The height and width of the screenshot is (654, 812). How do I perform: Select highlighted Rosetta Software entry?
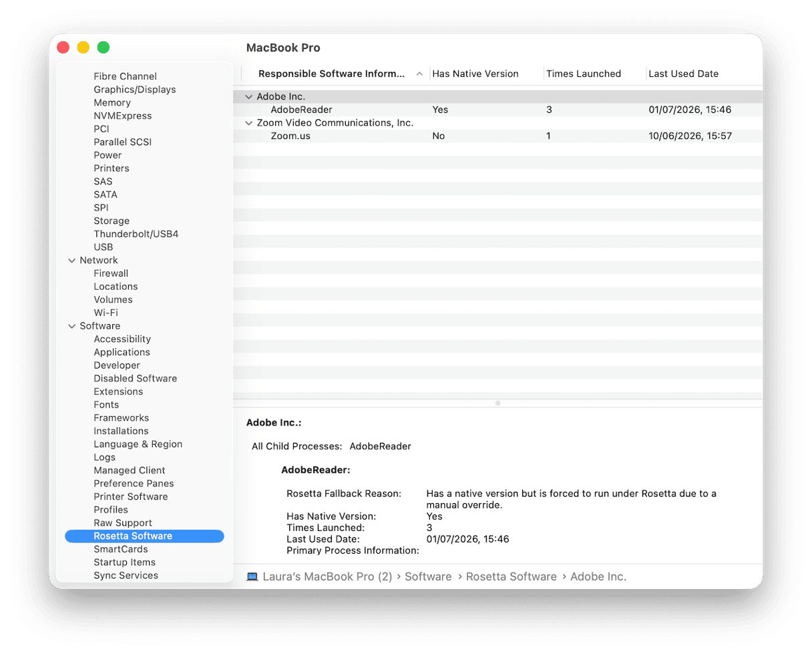pyautogui.click(x=144, y=536)
